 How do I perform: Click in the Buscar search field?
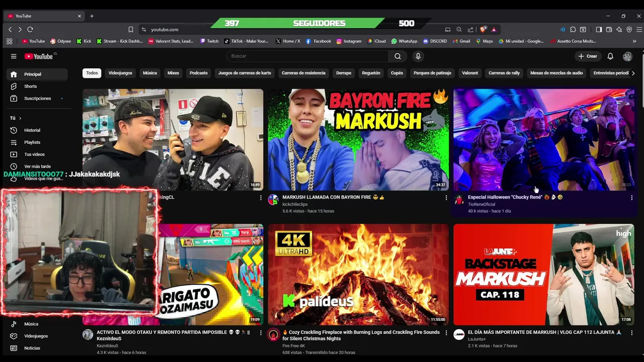click(x=307, y=56)
